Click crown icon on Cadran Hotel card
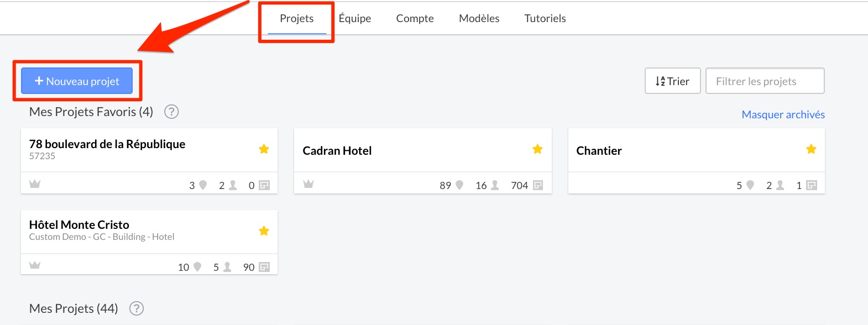Viewport: 868px width, 325px height. [x=308, y=184]
